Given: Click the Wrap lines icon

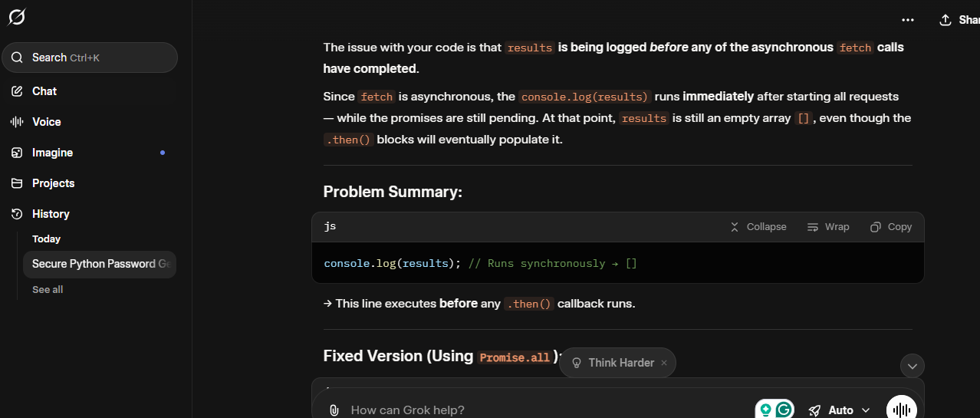Looking at the screenshot, I should (x=813, y=227).
